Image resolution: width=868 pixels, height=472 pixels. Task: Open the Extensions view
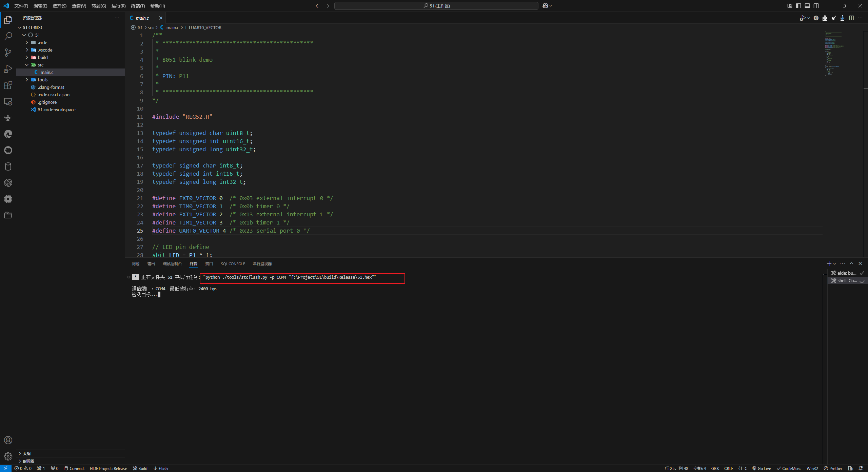pyautogui.click(x=8, y=85)
